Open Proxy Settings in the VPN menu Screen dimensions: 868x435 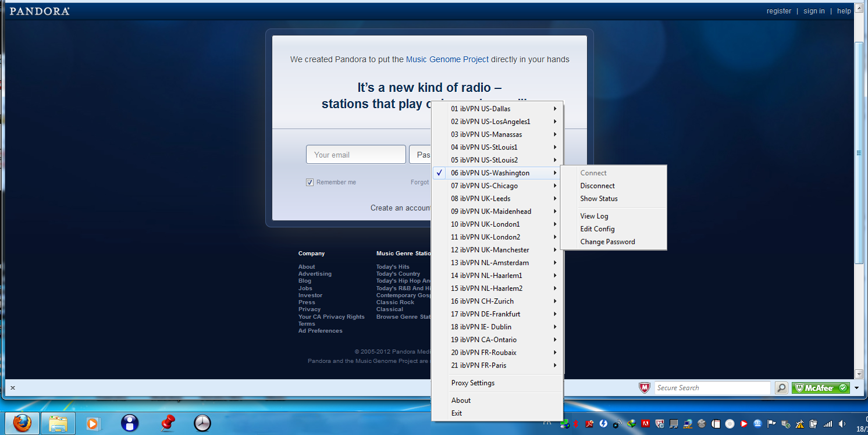497,383
